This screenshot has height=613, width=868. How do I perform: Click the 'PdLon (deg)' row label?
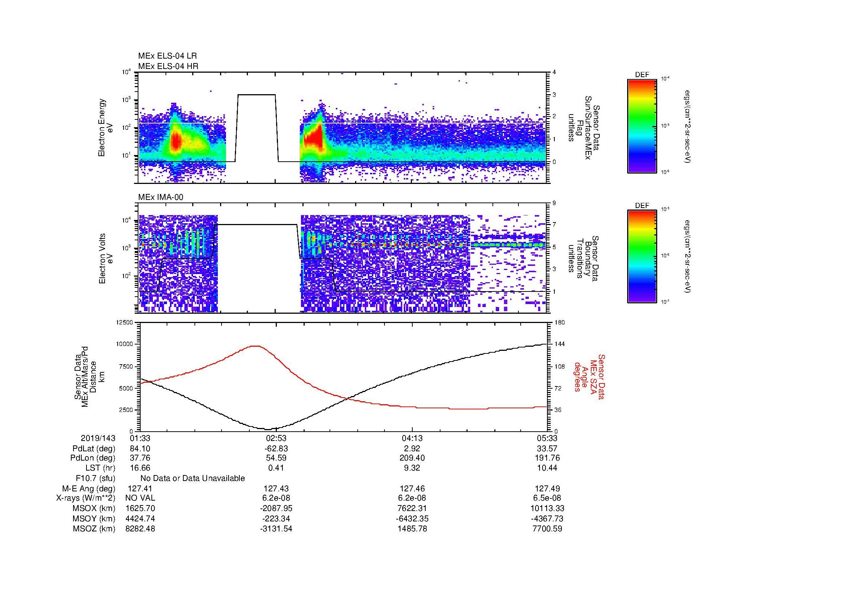[x=94, y=458]
